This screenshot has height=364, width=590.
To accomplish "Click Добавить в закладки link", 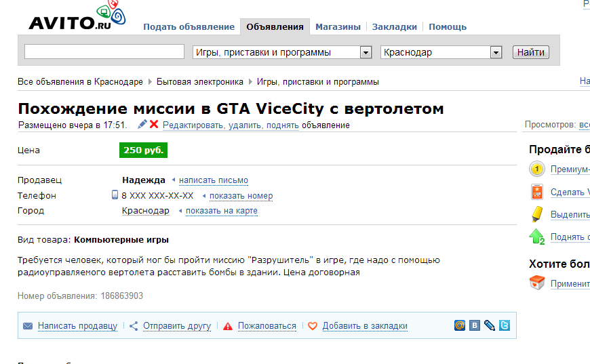I will pos(365,326).
